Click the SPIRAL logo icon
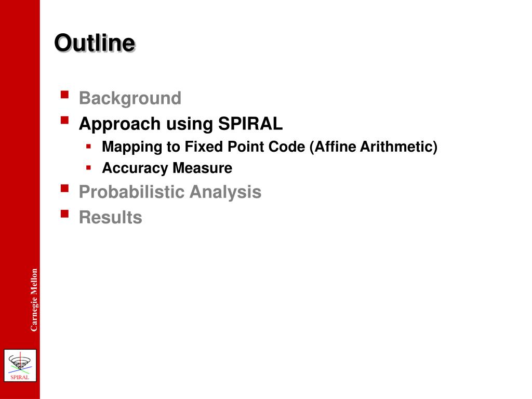The width and height of the screenshot is (532, 399). (20, 365)
